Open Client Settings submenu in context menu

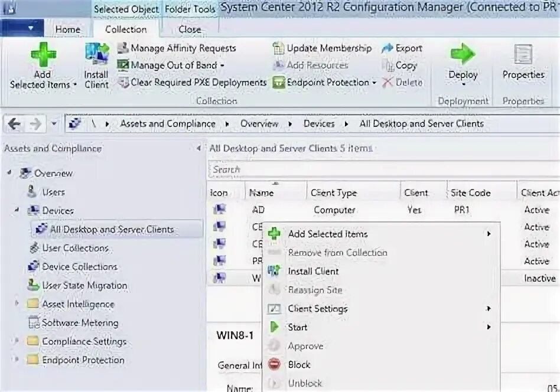pos(380,308)
